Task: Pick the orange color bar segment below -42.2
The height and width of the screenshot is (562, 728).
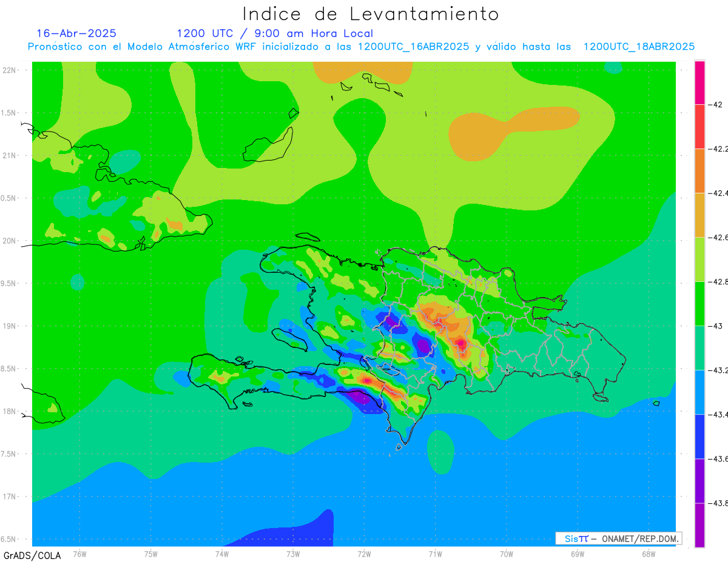Action: click(x=699, y=170)
